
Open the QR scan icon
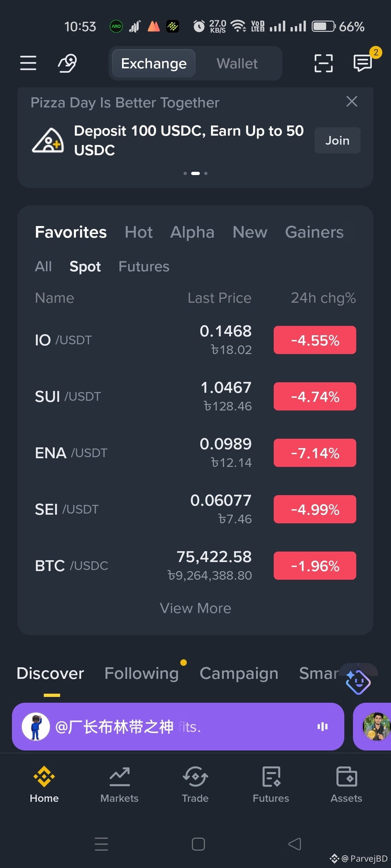tap(323, 63)
